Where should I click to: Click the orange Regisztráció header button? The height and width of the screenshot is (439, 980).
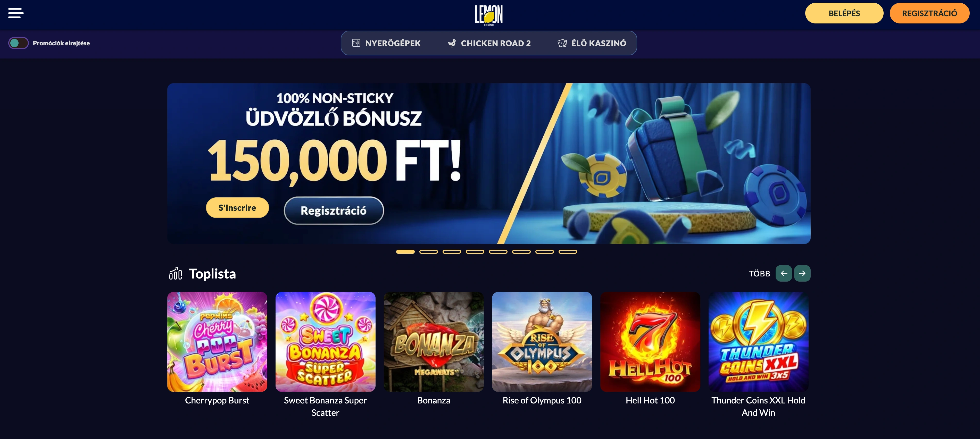pyautogui.click(x=929, y=13)
